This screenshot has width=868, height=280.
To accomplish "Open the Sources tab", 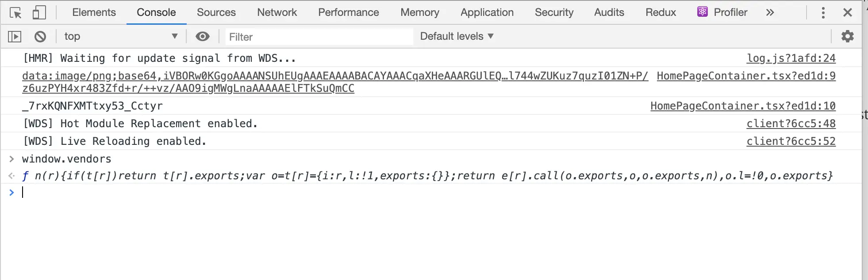I will click(216, 12).
